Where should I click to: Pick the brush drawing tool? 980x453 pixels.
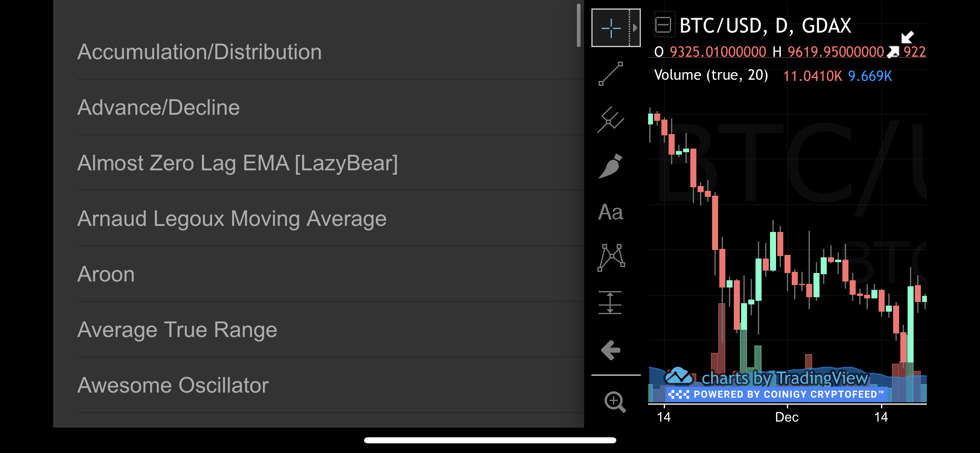point(611,166)
